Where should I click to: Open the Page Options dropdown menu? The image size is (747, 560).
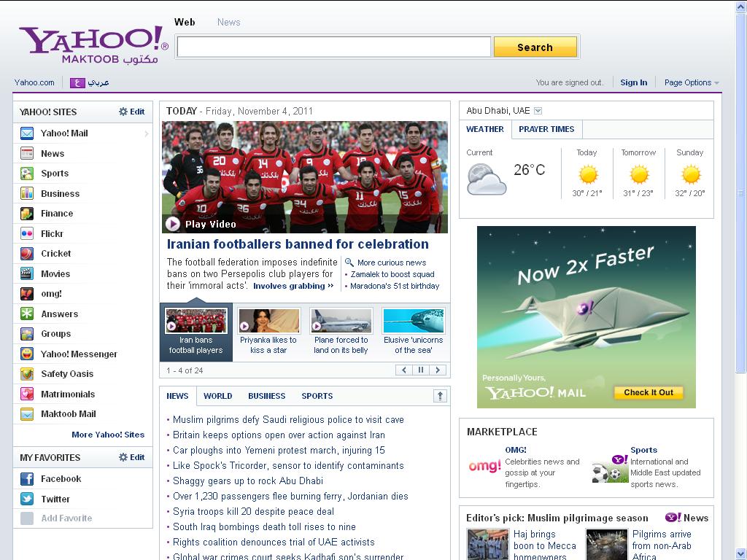pos(691,82)
